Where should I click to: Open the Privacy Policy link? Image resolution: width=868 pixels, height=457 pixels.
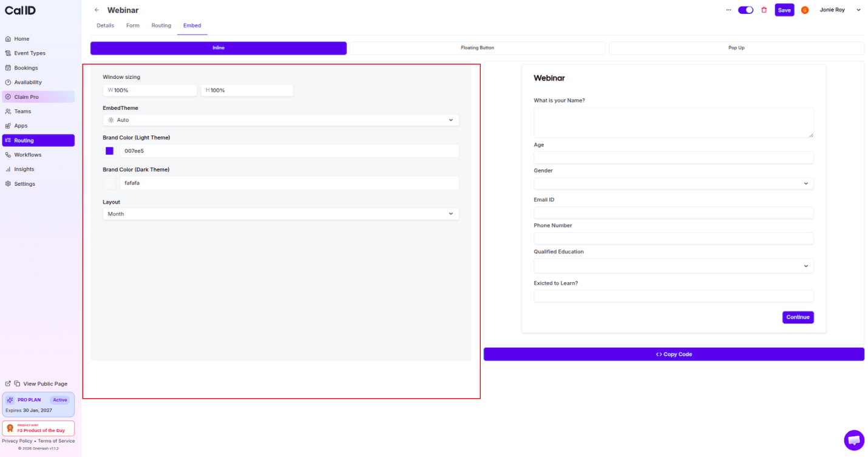17,441
